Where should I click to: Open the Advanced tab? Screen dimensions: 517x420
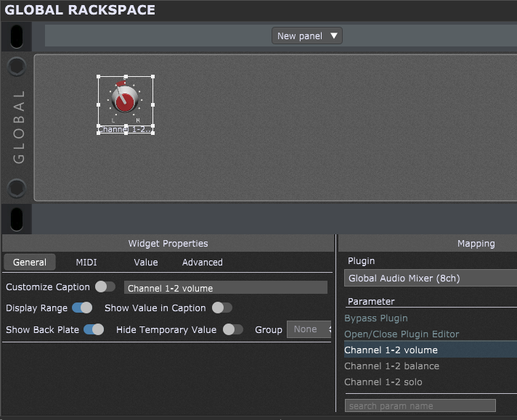tap(202, 263)
